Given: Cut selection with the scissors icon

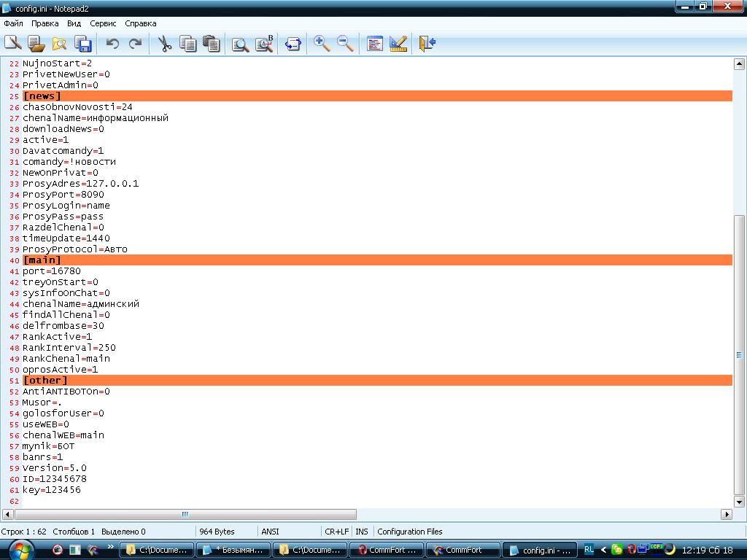Looking at the screenshot, I should [165, 44].
